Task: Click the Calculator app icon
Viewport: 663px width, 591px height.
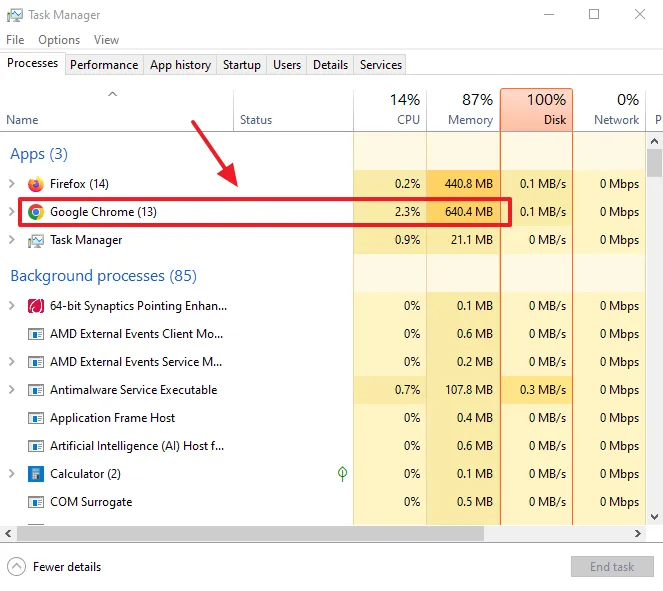Action: tap(36, 474)
